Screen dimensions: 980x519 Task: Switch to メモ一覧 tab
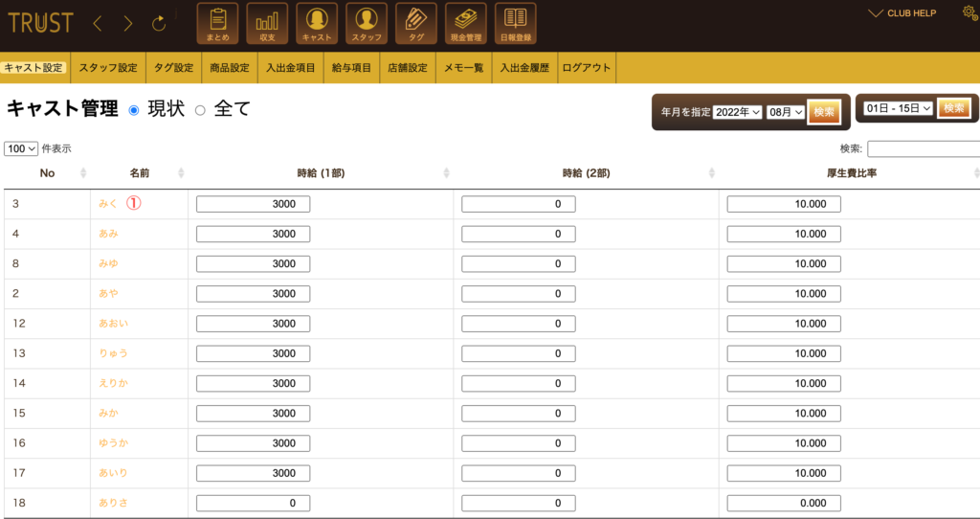[464, 68]
